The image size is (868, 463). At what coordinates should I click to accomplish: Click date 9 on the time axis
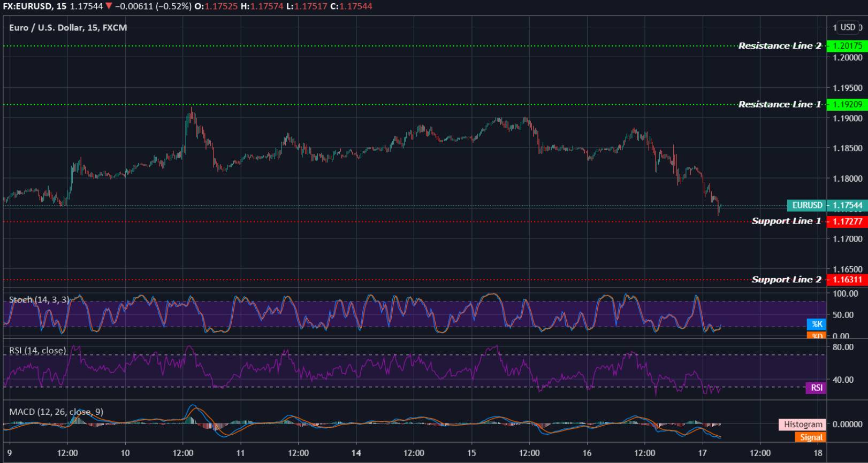coord(10,453)
